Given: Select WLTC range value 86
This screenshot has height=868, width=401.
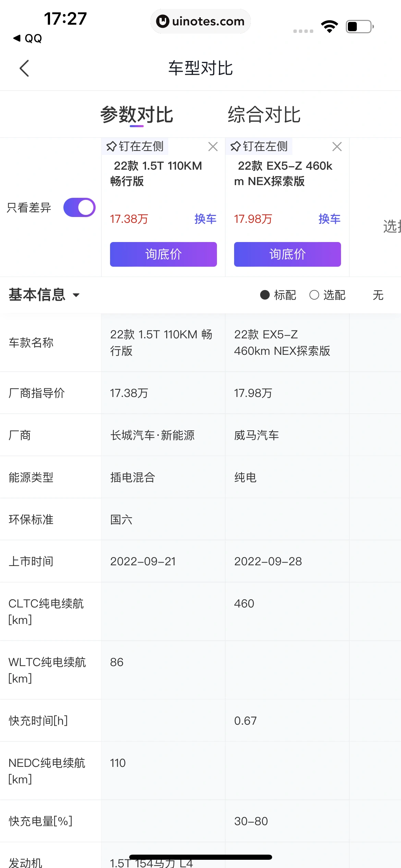Looking at the screenshot, I should [117, 662].
